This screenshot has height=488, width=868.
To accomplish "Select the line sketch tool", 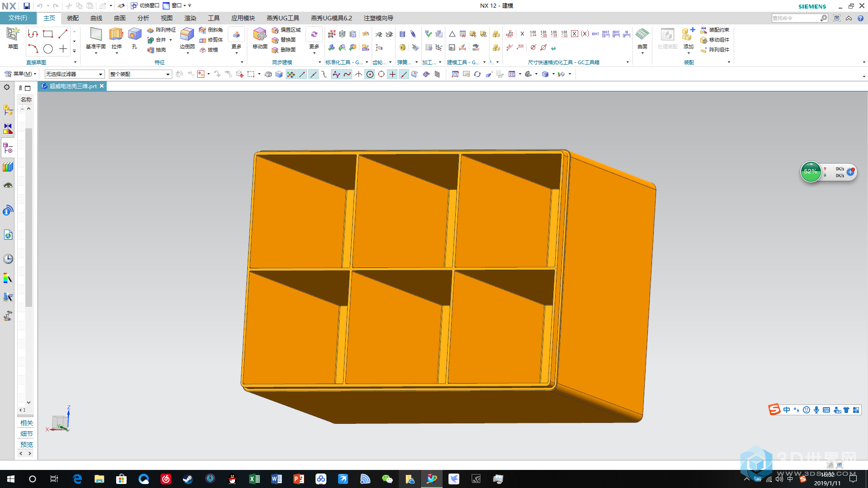I will tap(63, 34).
